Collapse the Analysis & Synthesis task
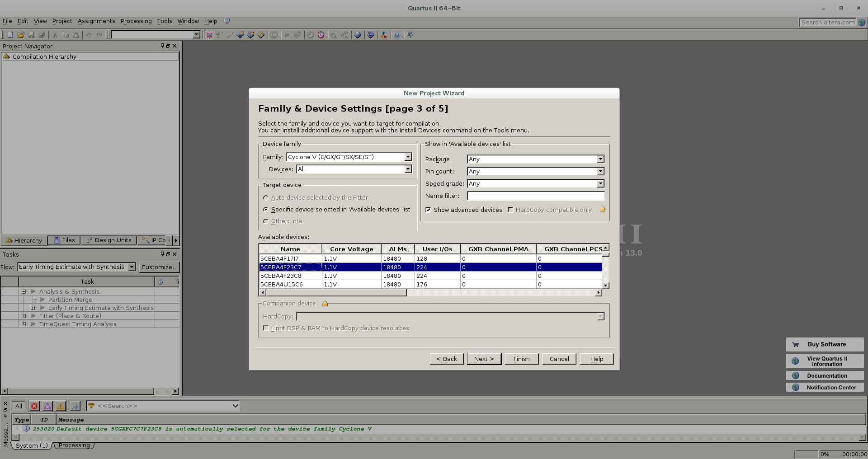 (24, 291)
